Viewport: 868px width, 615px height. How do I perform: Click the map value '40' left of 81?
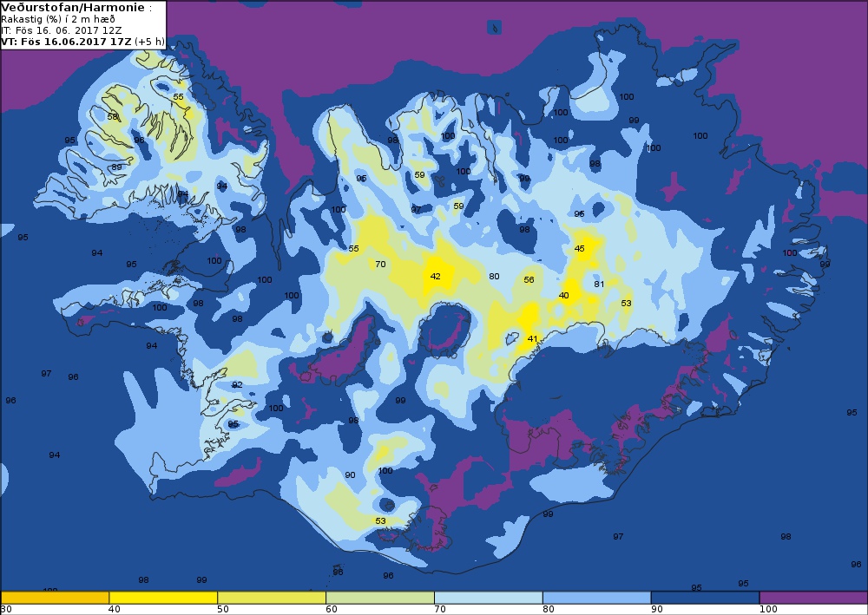(x=563, y=295)
